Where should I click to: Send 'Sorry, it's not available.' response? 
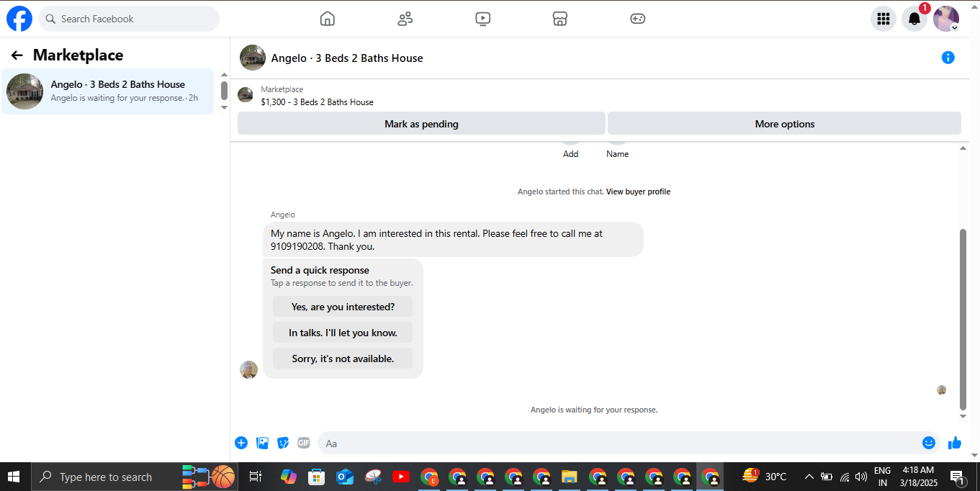(x=343, y=359)
